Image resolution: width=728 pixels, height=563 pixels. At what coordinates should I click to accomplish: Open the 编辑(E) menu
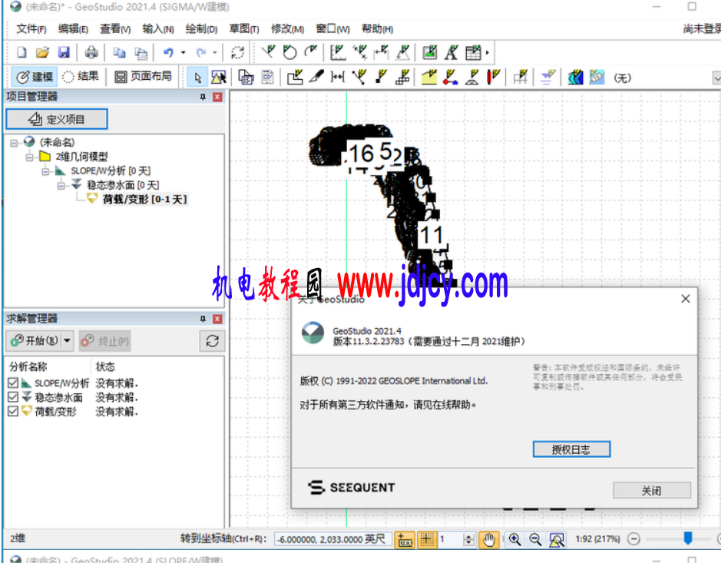pyautogui.click(x=73, y=29)
